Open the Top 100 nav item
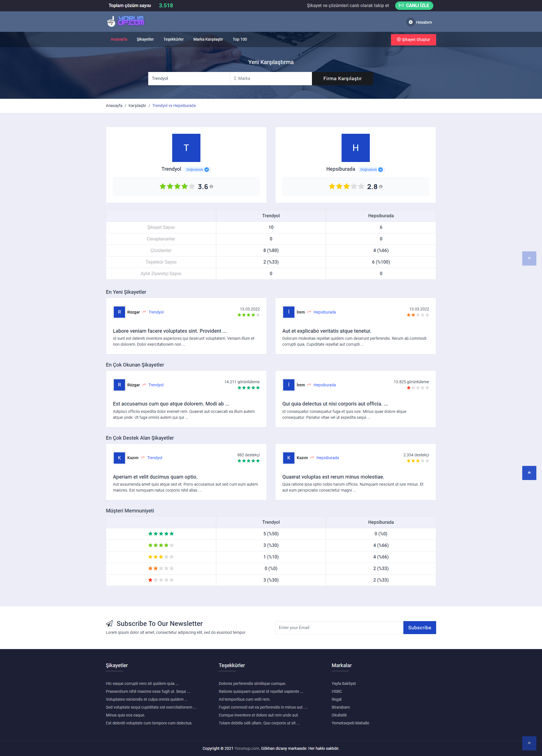The height and width of the screenshot is (756, 542). point(240,39)
